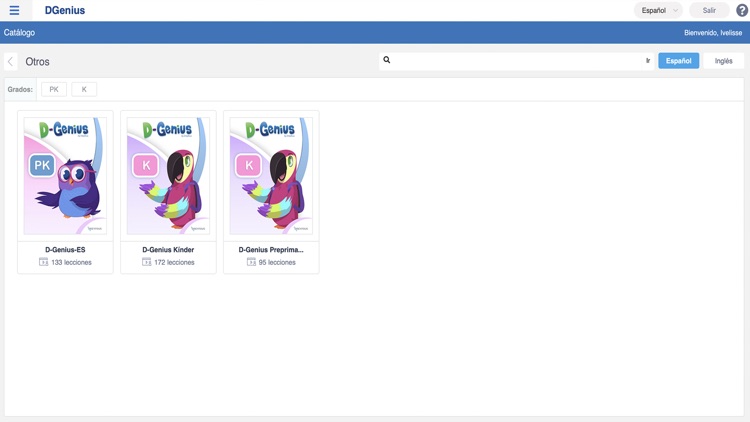Select the Catálogo header item
750x422 pixels.
tap(19, 33)
